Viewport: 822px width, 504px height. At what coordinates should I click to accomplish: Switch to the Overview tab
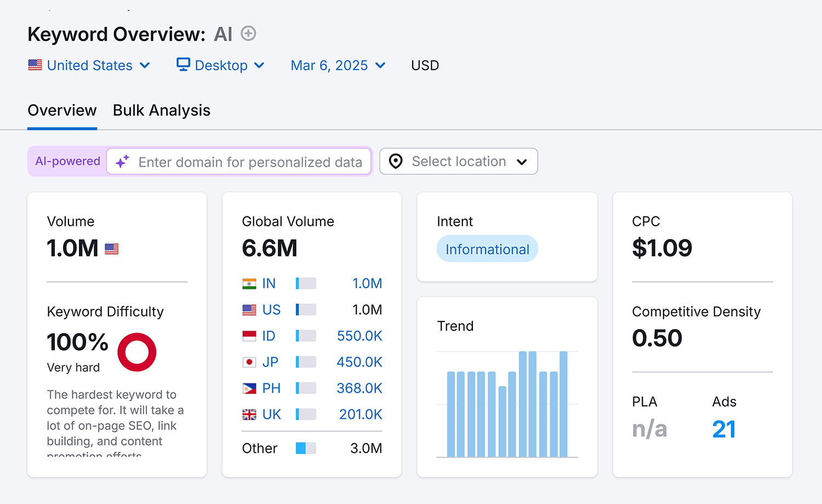point(62,111)
